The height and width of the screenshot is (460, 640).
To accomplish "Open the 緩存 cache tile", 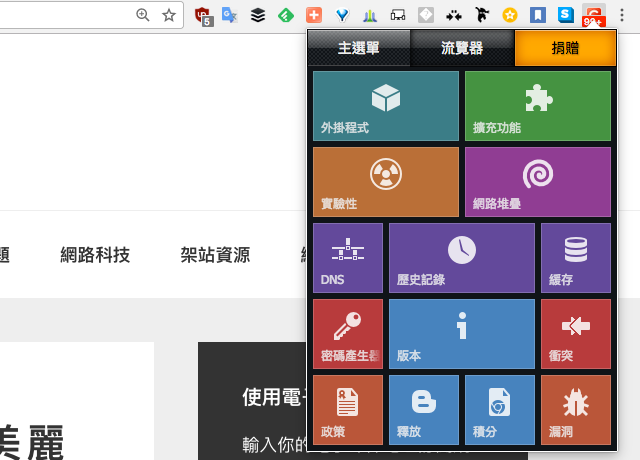I will pyautogui.click(x=575, y=258).
